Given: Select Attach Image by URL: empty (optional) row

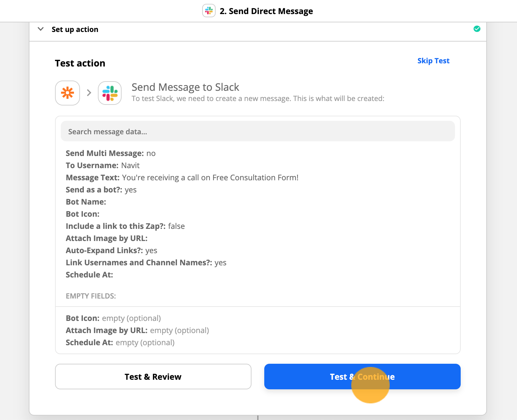Looking at the screenshot, I should (137, 331).
